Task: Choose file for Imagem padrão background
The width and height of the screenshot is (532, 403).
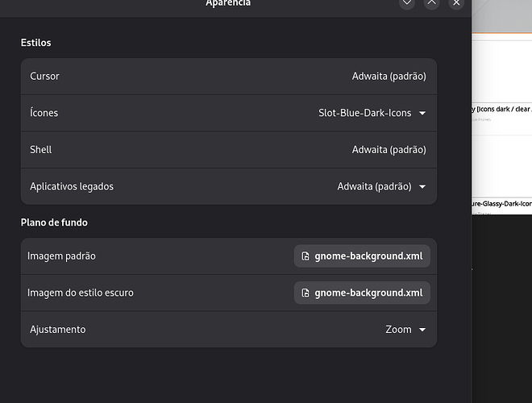Action: (362, 256)
